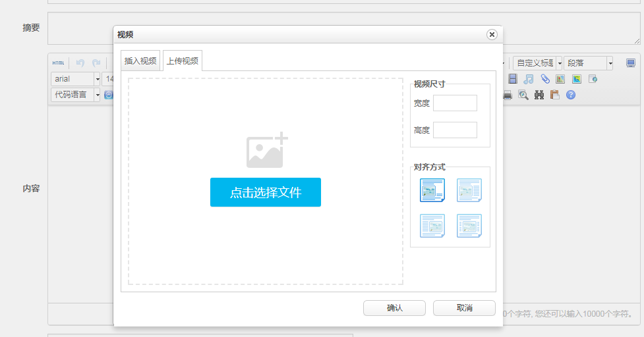Image resolution: width=644 pixels, height=337 pixels.
Task: Select the second alignment option with image left
Action: (469, 190)
